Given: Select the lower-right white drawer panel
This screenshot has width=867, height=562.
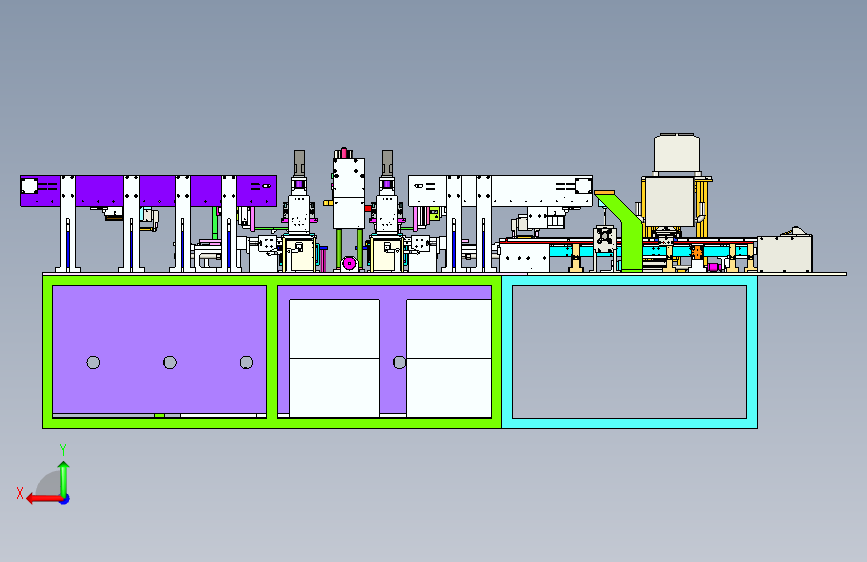Looking at the screenshot, I should click(449, 388).
